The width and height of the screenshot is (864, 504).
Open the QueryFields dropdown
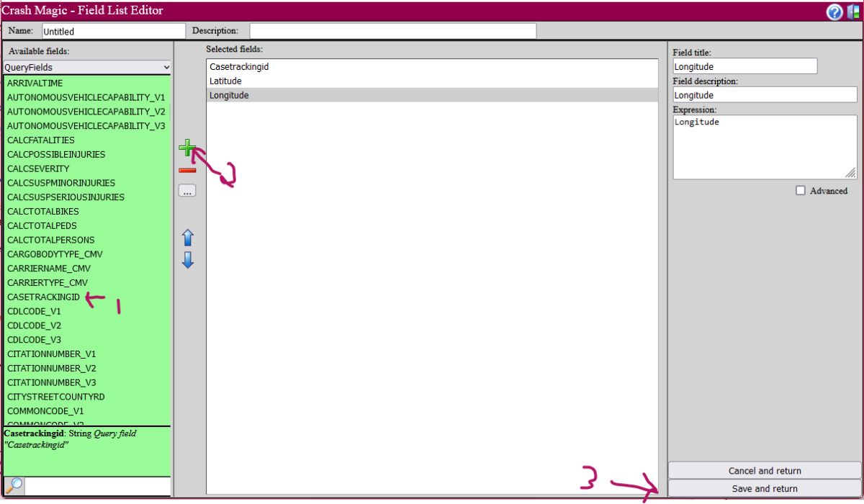coord(86,67)
